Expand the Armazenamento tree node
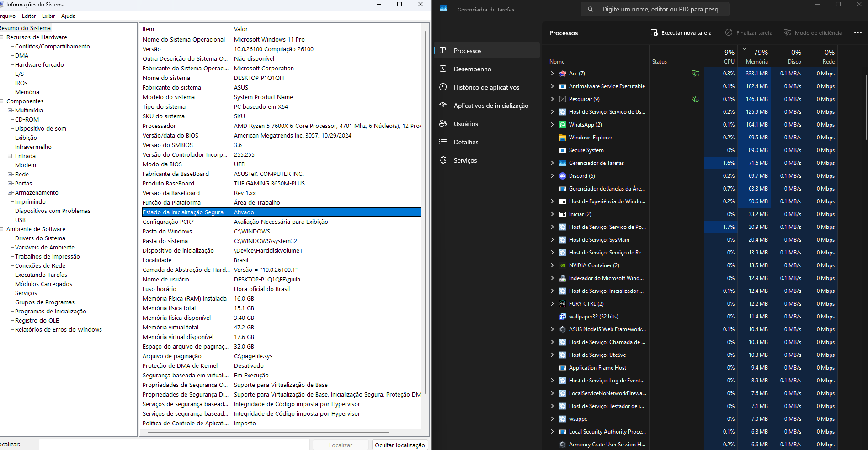This screenshot has width=868, height=450. 10,192
